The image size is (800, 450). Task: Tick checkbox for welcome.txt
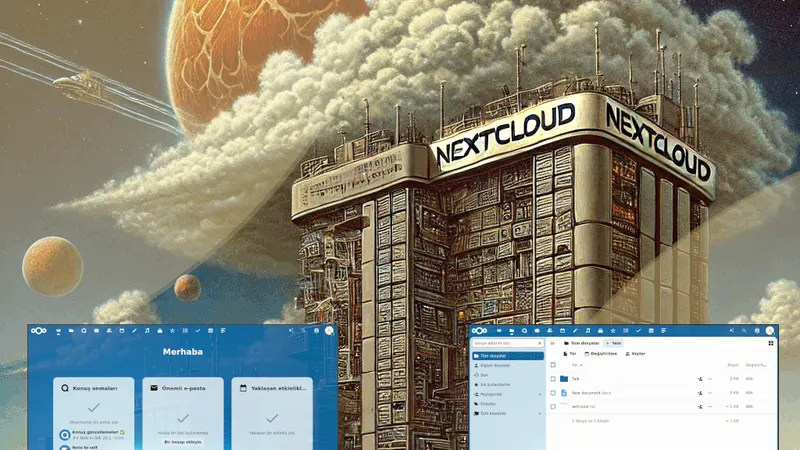click(553, 407)
